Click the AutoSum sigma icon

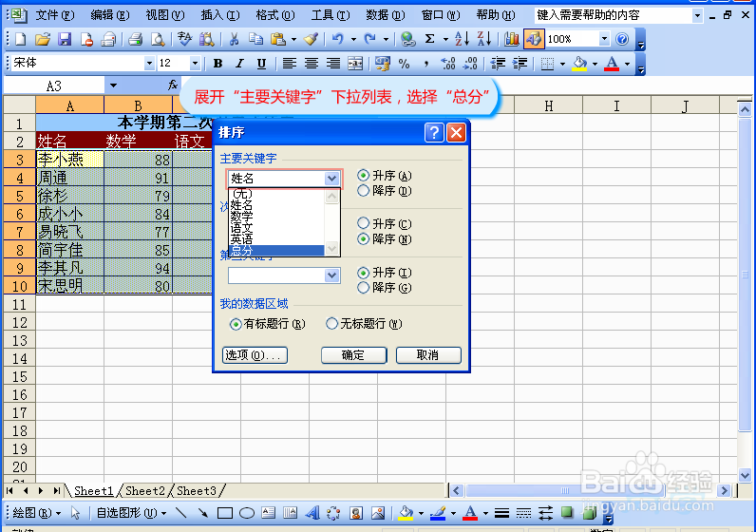[429, 39]
